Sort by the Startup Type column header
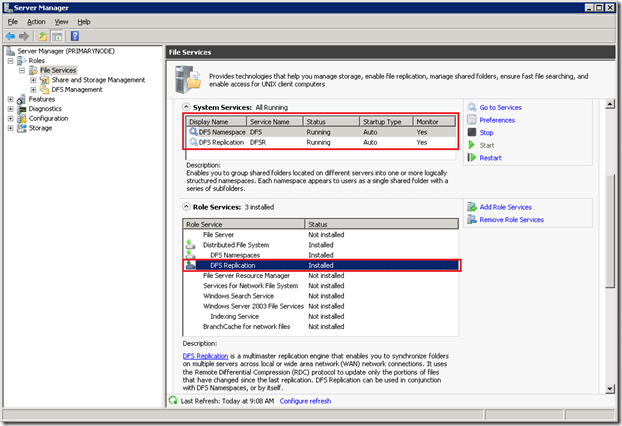The width and height of the screenshot is (622, 426). [x=386, y=121]
